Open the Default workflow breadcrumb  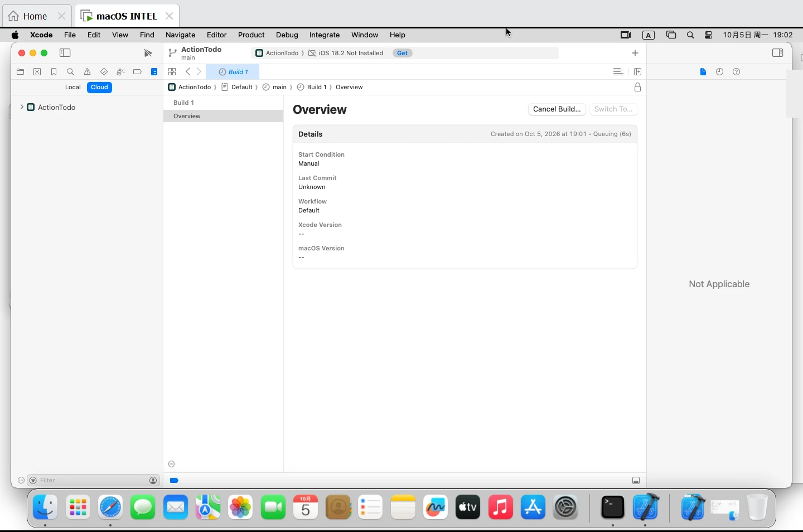click(237, 88)
